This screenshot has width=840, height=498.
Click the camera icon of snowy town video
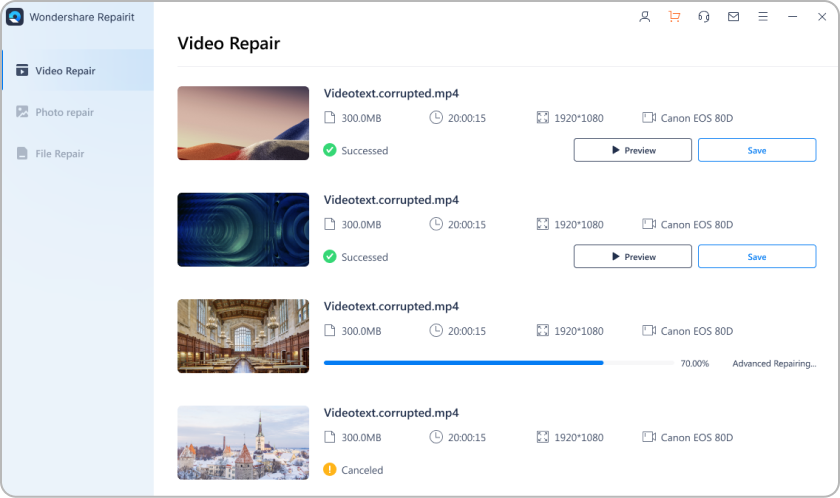pyautogui.click(x=649, y=437)
